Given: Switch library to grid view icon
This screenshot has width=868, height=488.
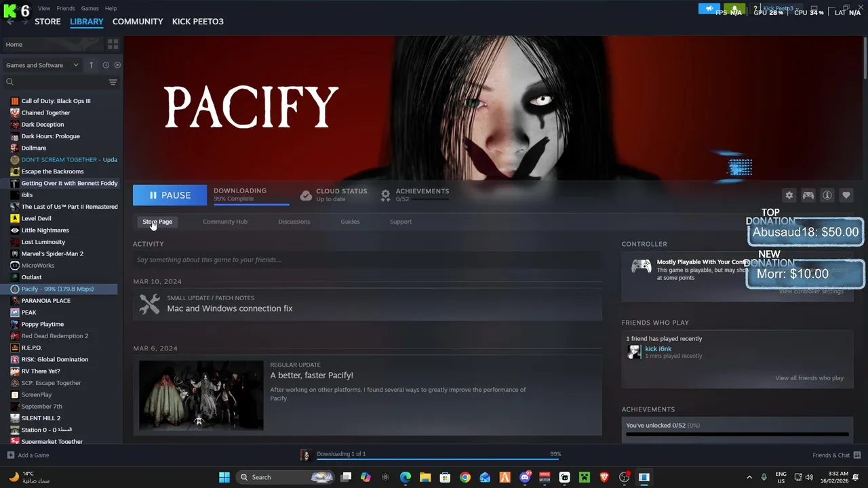Looking at the screenshot, I should coord(113,44).
